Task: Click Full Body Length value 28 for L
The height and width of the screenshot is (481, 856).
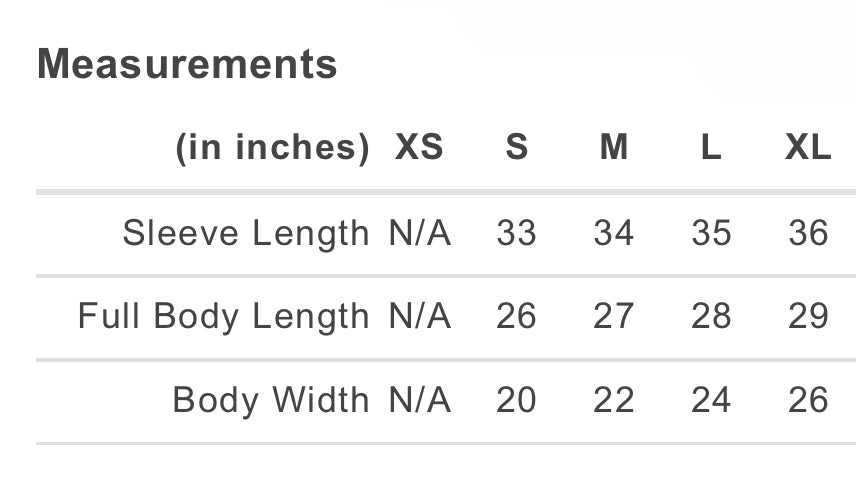Action: click(711, 317)
